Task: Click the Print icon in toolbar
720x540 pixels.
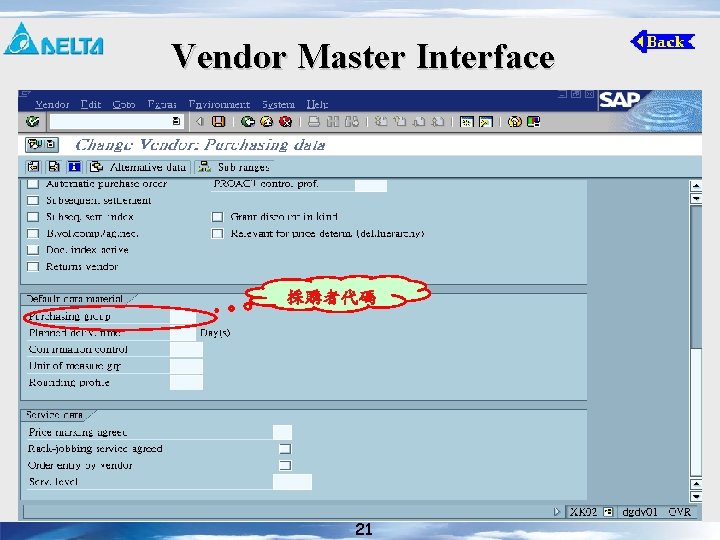Action: coord(314,122)
